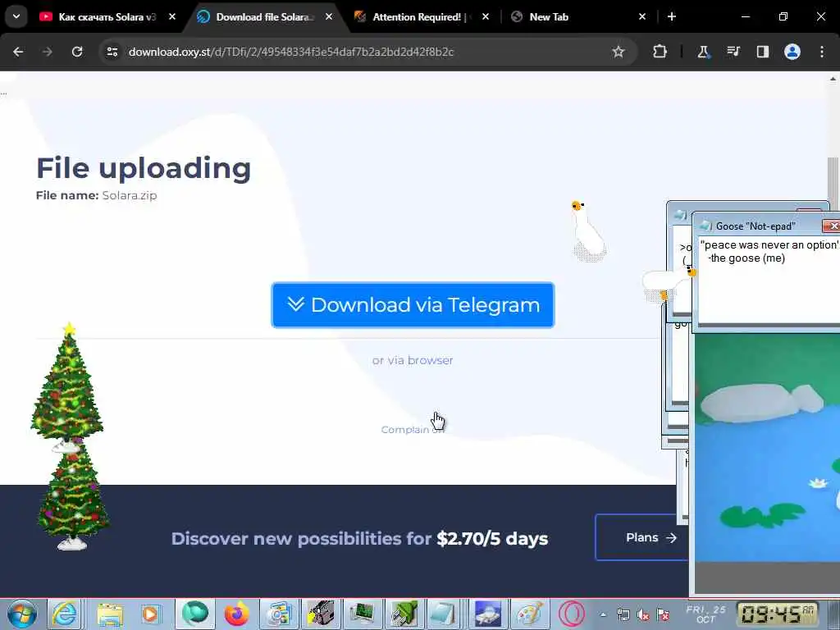The image size is (840, 630).
Task: Open Firefox from the taskbar
Action: 237,614
